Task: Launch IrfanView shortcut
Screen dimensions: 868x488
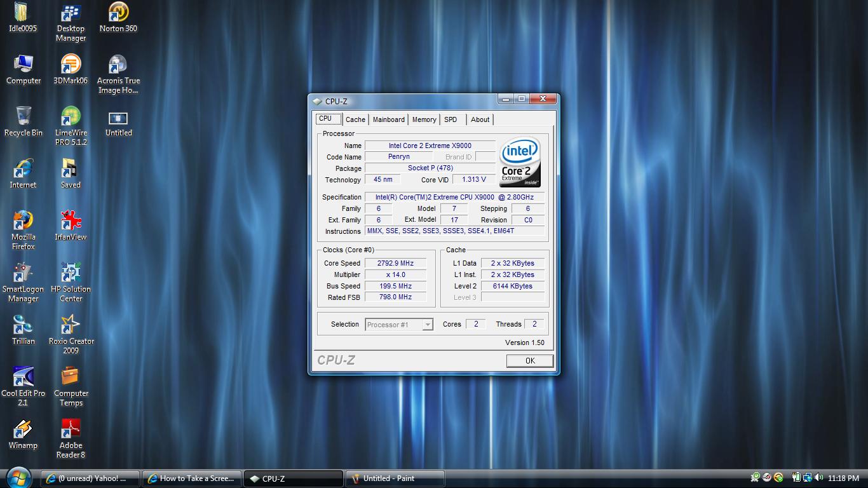Action: coord(71,226)
